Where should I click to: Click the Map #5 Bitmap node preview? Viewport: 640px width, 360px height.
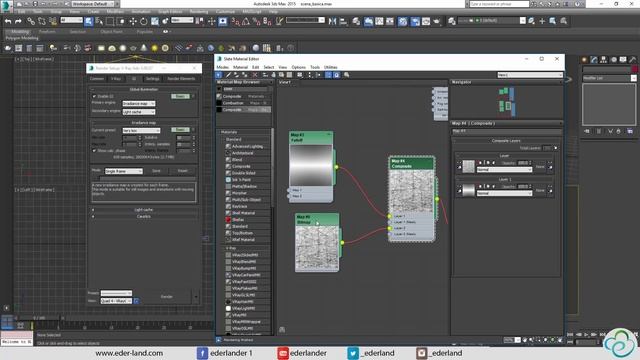coord(317,247)
